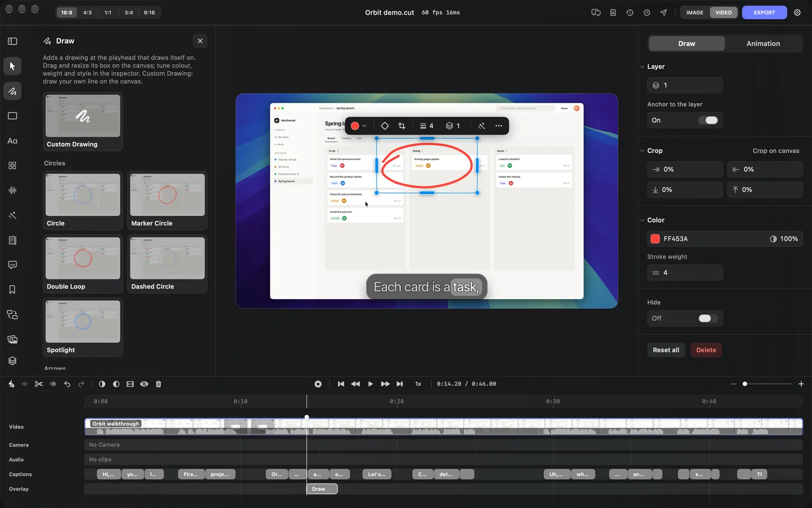
Task: Collapse the Color section
Action: pos(642,220)
